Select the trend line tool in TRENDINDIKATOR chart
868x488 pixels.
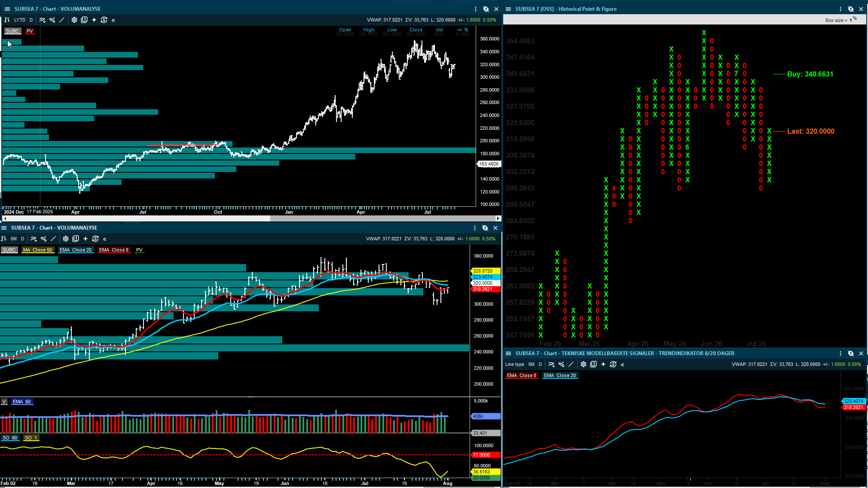click(571, 364)
